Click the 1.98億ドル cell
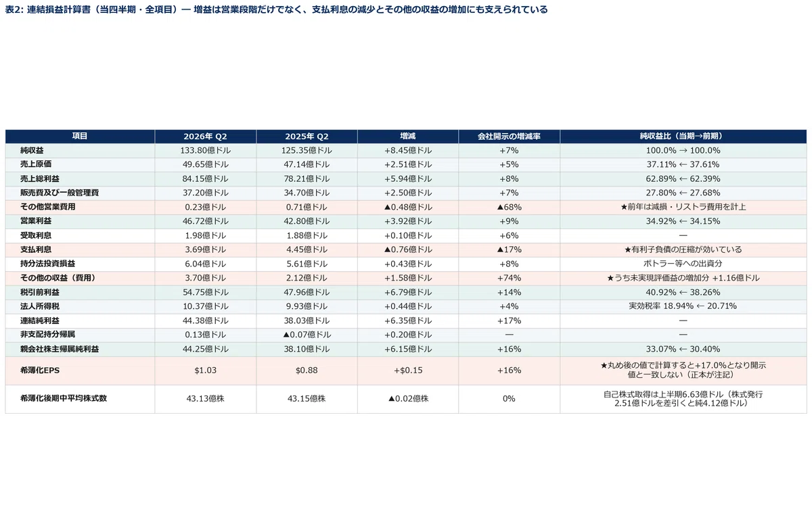The image size is (812, 526). pos(205,235)
